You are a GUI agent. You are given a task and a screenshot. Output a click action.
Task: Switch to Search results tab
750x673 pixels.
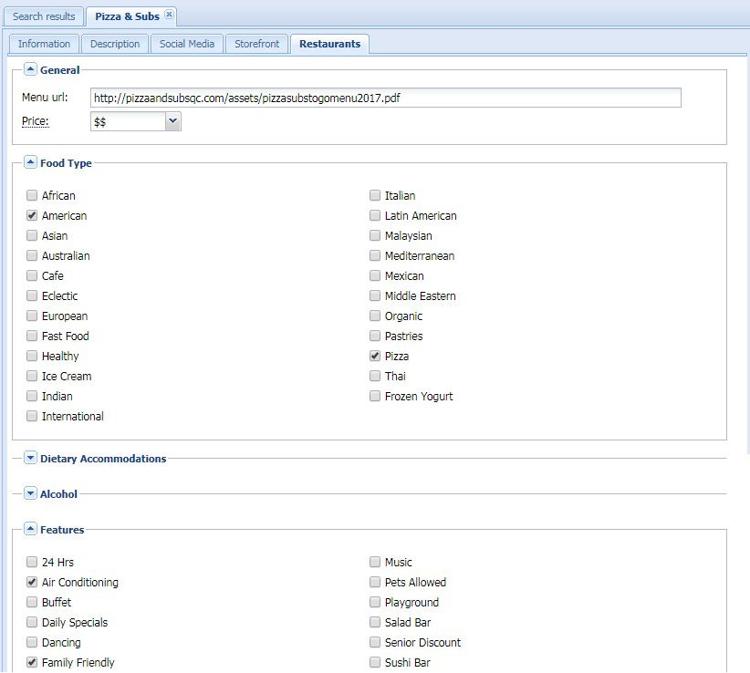point(44,16)
